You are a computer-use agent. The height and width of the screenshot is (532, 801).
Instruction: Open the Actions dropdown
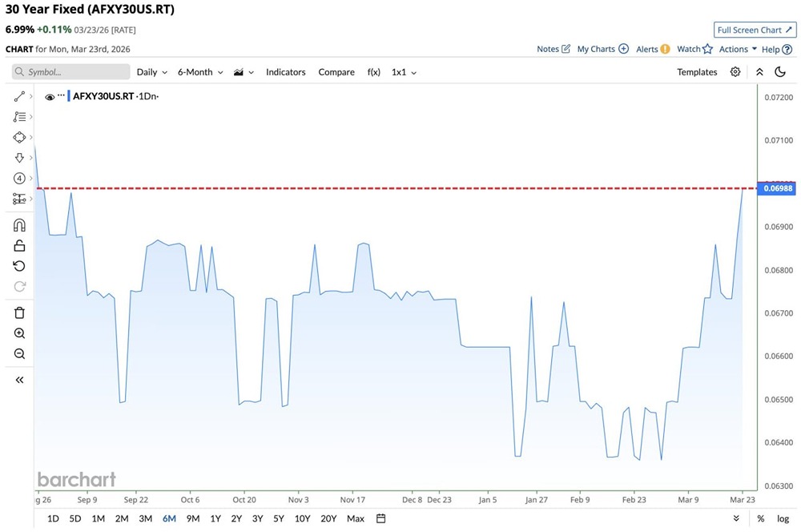point(738,49)
